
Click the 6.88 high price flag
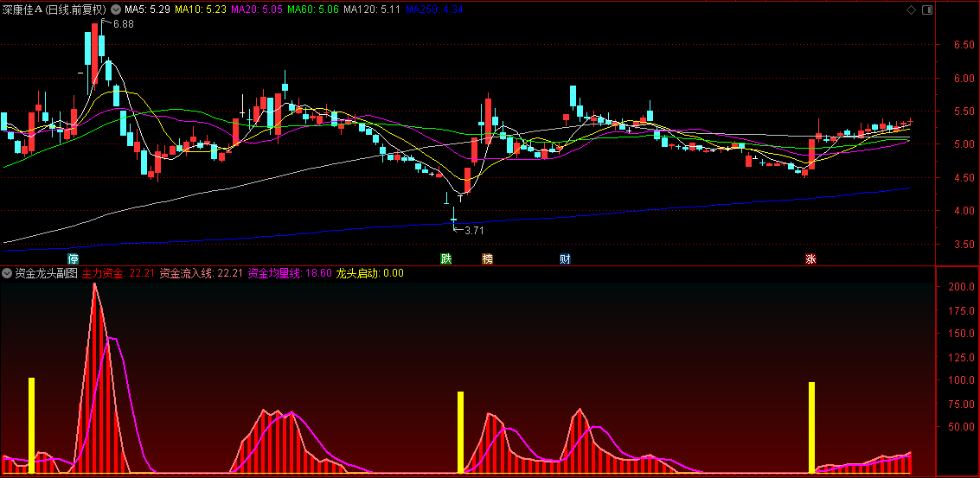[122, 24]
